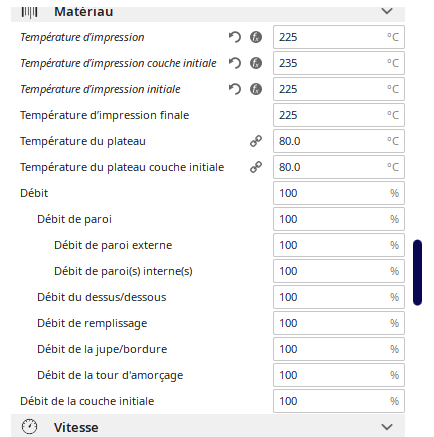Viewport: 434px width, 437px height.
Task: Click the Vitesse speedometer icon
Action: tap(29, 427)
